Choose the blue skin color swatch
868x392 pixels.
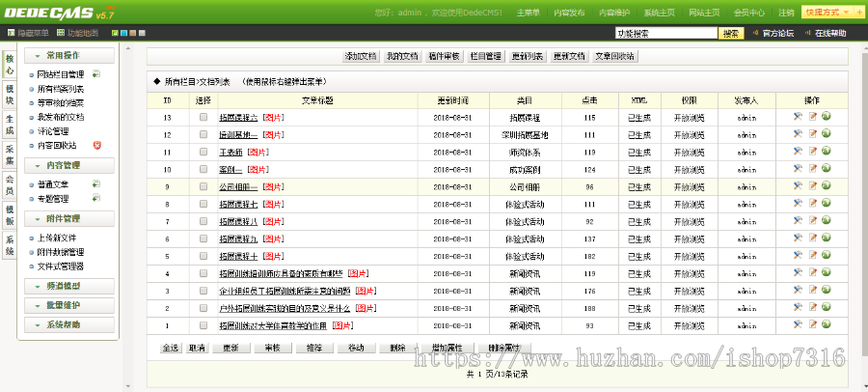pyautogui.click(x=124, y=33)
